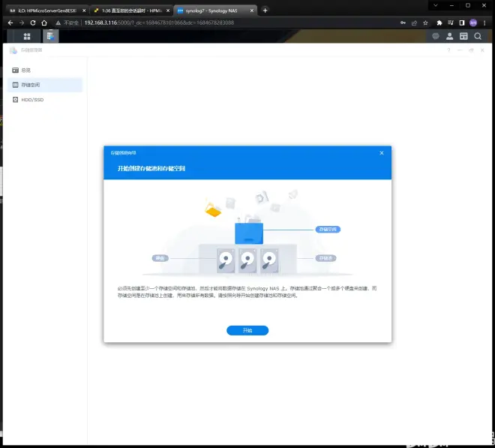
Task: Open DSM notifications speech bubble icon
Action: click(x=436, y=36)
